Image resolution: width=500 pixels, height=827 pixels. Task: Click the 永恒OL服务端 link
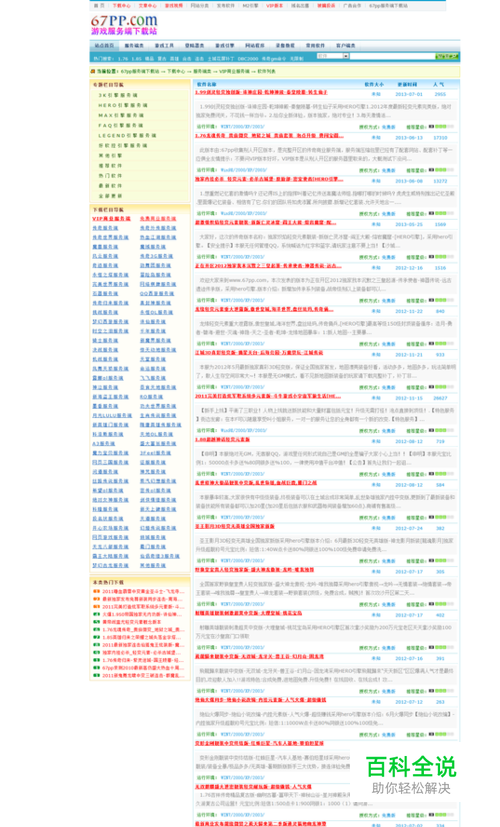156,313
